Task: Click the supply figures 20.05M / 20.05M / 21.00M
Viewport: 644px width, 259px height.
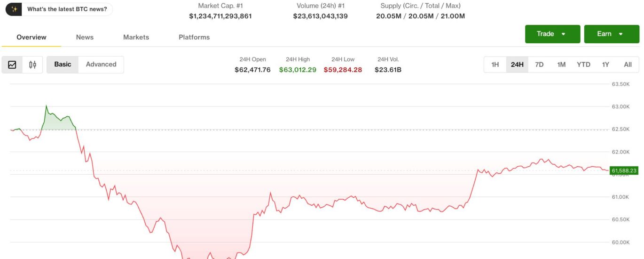Action: (420, 16)
